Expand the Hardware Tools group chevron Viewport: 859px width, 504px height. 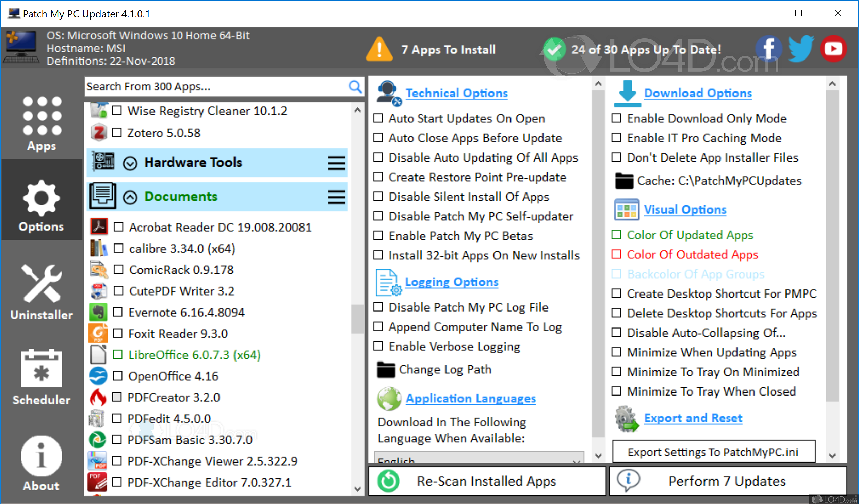coord(130,164)
